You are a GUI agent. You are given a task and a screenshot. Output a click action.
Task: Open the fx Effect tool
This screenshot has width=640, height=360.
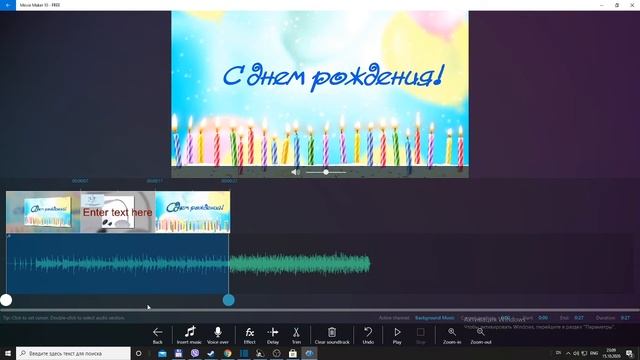[249, 336]
